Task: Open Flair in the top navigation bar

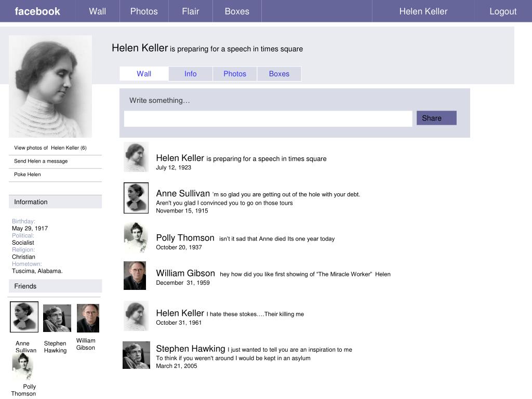Action: click(190, 11)
